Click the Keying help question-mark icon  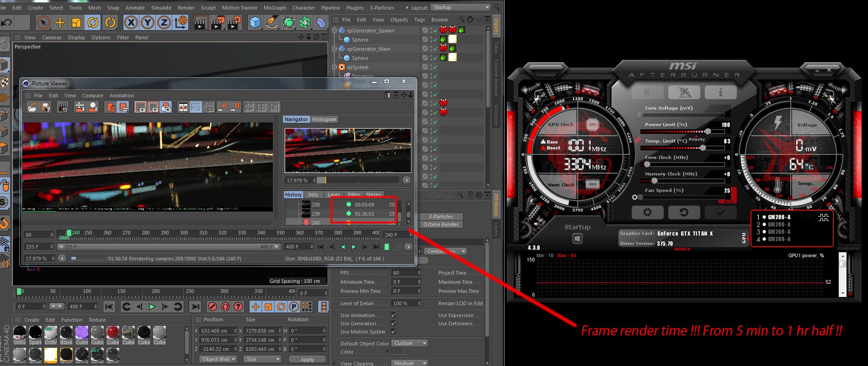pyautogui.click(x=238, y=307)
